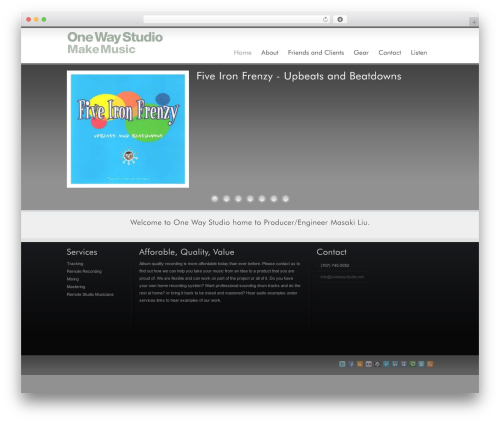Image resolution: width=500 pixels, height=423 pixels.
Task: Click the green social icon in footer
Action: point(412,364)
